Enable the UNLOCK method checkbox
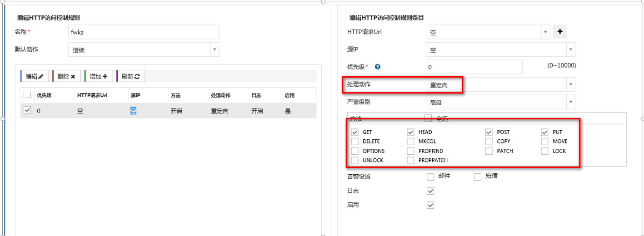The image size is (644, 236). [x=354, y=160]
